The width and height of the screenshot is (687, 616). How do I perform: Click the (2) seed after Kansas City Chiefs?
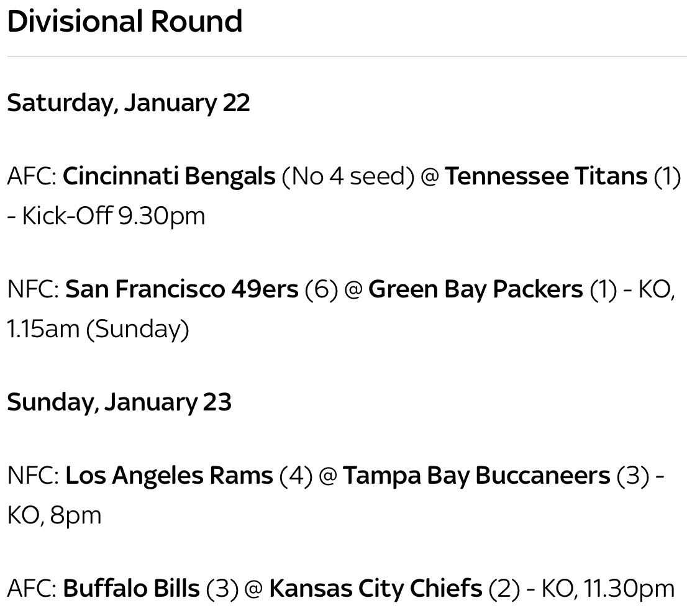point(504,588)
